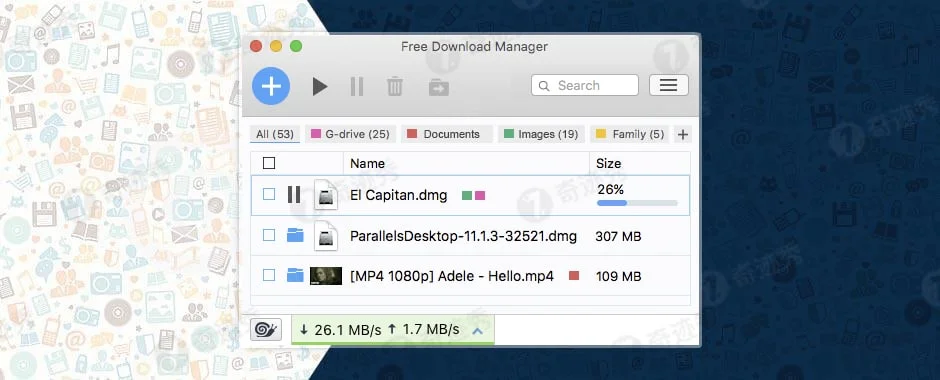This screenshot has width=940, height=380.
Task: Select the ParallelsDesktop-11.1.3-32521.dmg file name
Action: point(463,236)
